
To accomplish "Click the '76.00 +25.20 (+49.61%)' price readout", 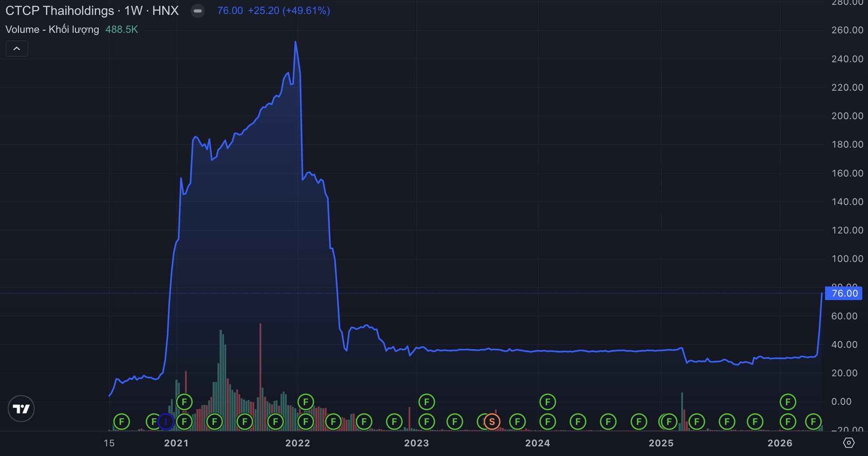I will tap(274, 11).
